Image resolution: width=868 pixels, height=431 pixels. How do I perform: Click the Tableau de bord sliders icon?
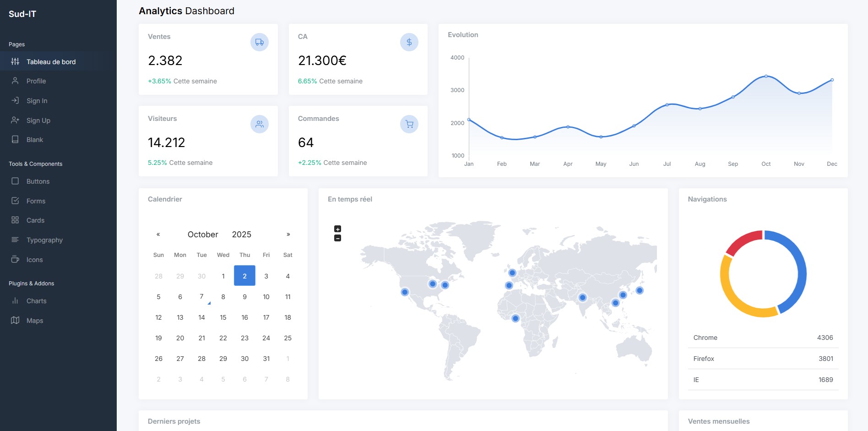pos(15,61)
